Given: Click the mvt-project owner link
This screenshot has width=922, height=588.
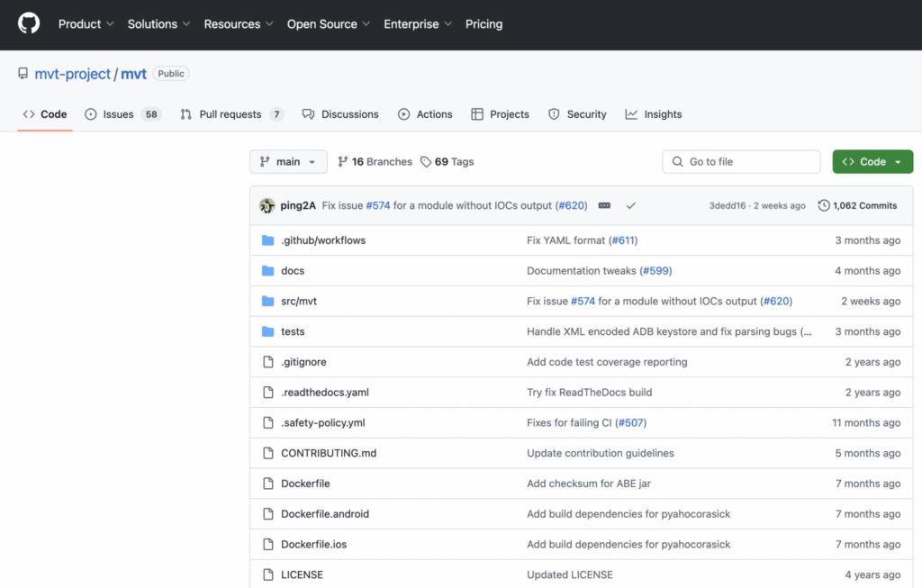Looking at the screenshot, I should click(72, 74).
